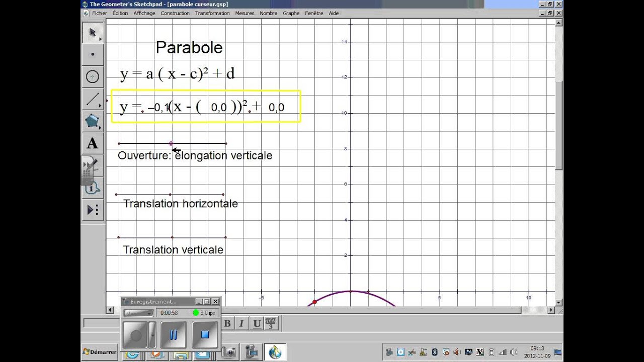Click the Parabole title text
Image resolution: width=644 pixels, height=362 pixels.
[x=189, y=48]
